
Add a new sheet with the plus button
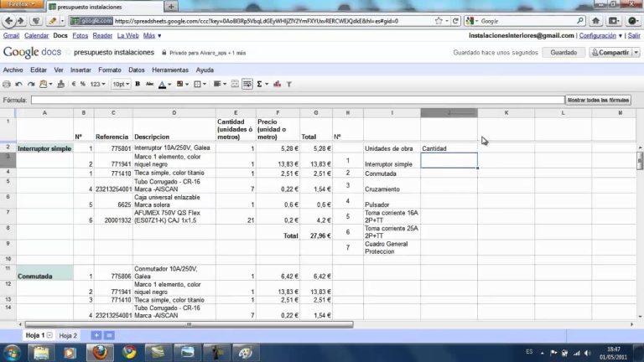[96, 335]
